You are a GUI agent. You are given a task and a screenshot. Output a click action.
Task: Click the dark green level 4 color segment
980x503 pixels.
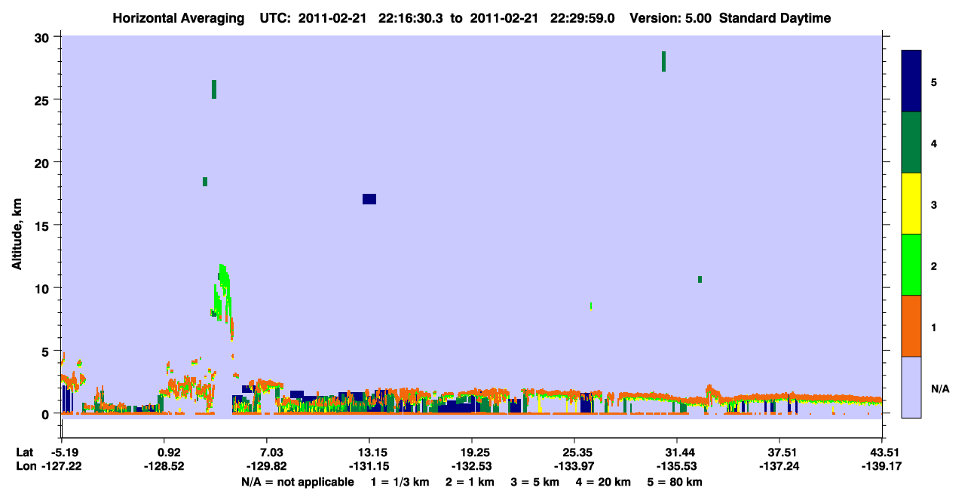(x=911, y=143)
